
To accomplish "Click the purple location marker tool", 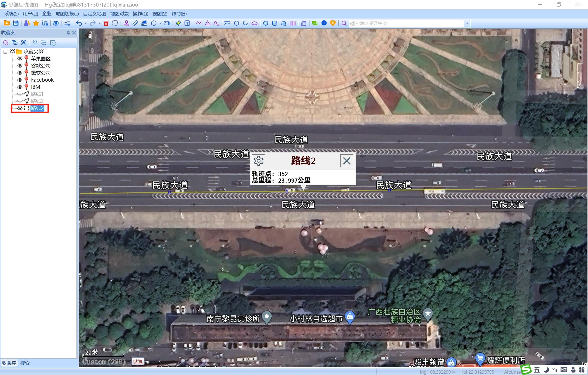I will (x=126, y=23).
